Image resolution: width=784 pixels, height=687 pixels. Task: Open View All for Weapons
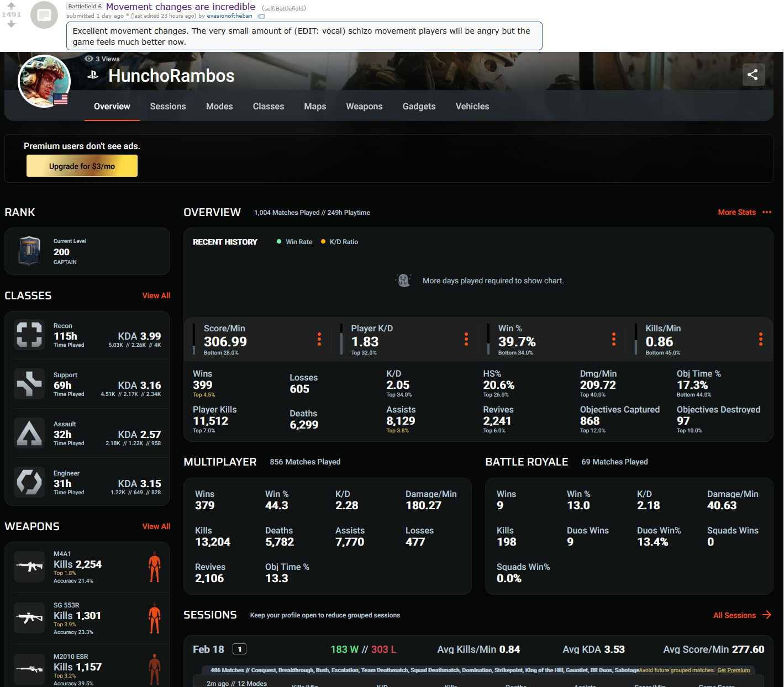coord(156,526)
